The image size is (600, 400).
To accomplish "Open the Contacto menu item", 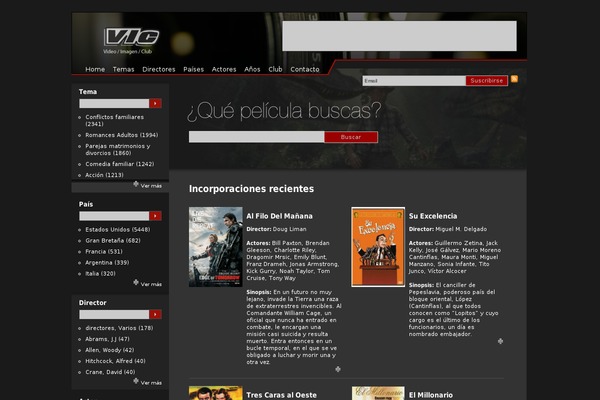I will click(305, 69).
